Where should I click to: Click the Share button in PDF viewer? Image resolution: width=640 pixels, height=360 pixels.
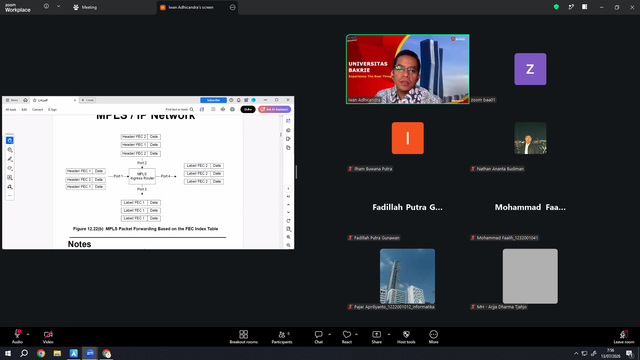click(248, 109)
